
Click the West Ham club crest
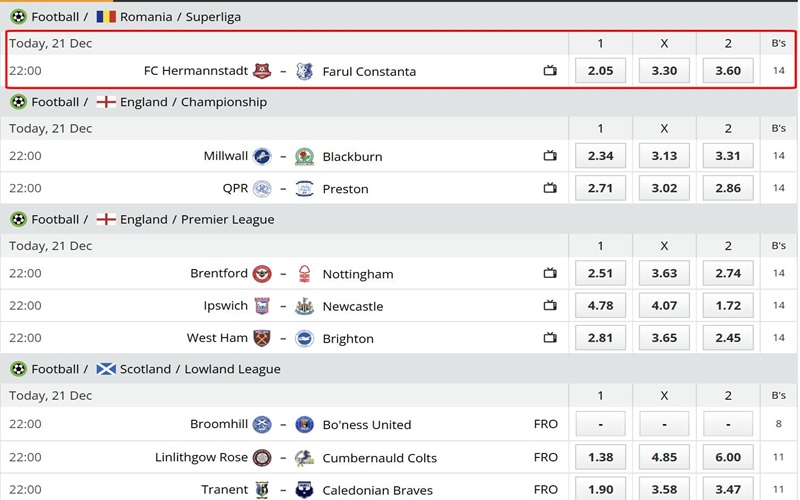pyautogui.click(x=262, y=338)
